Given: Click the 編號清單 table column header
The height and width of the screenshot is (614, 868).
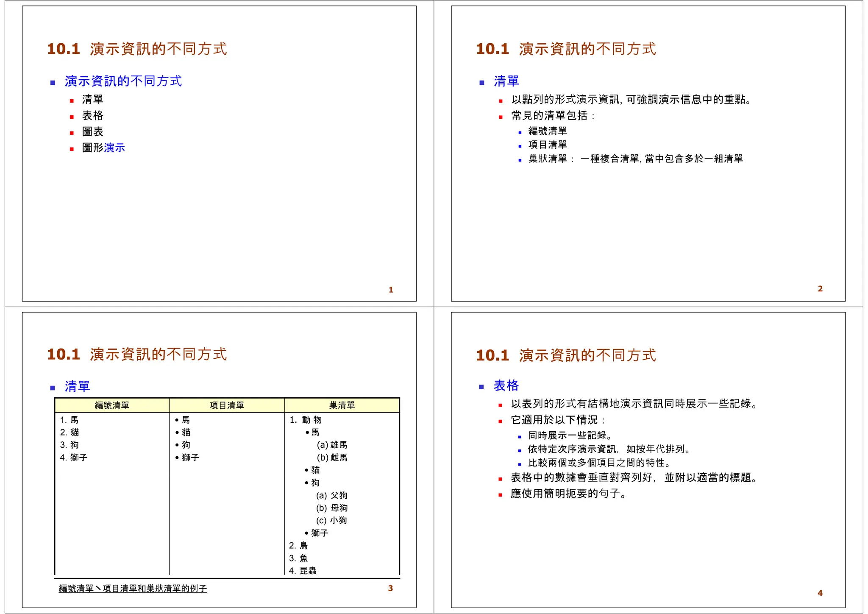Looking at the screenshot, I should tap(112, 405).
